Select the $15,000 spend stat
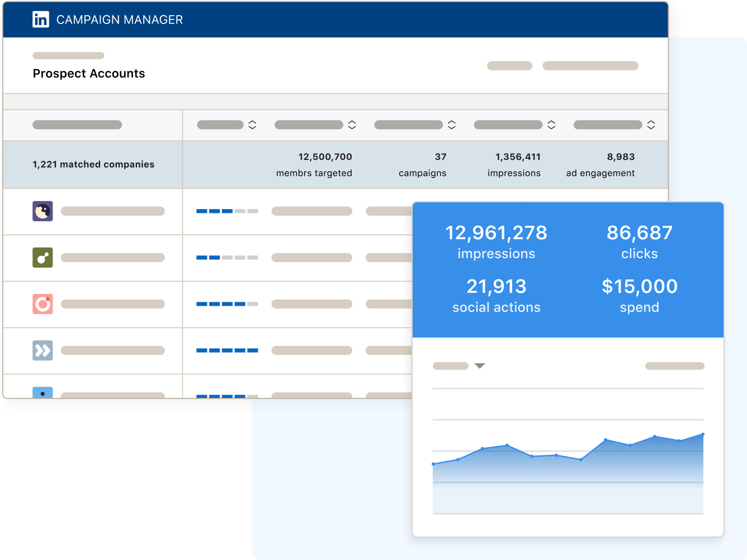 (x=639, y=295)
